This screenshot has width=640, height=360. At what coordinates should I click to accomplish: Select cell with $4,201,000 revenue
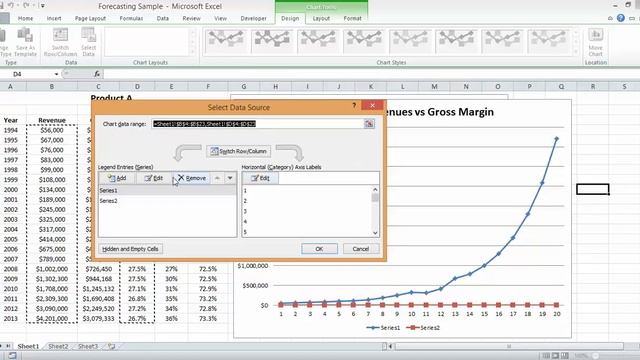tap(52, 318)
